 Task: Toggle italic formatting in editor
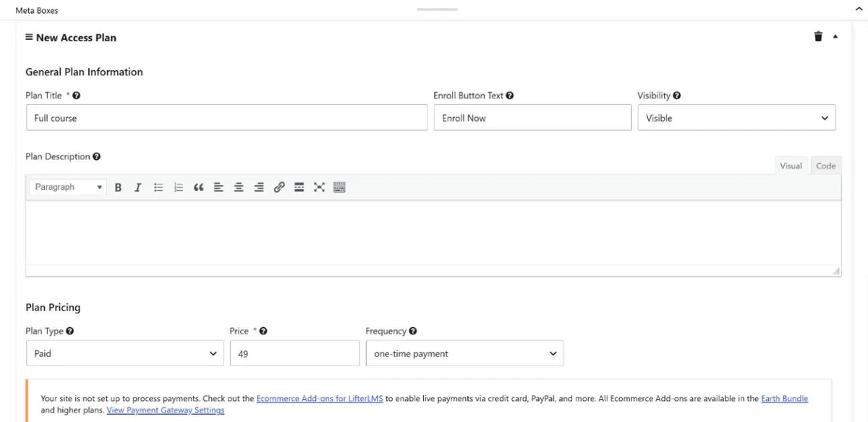pyautogui.click(x=137, y=187)
